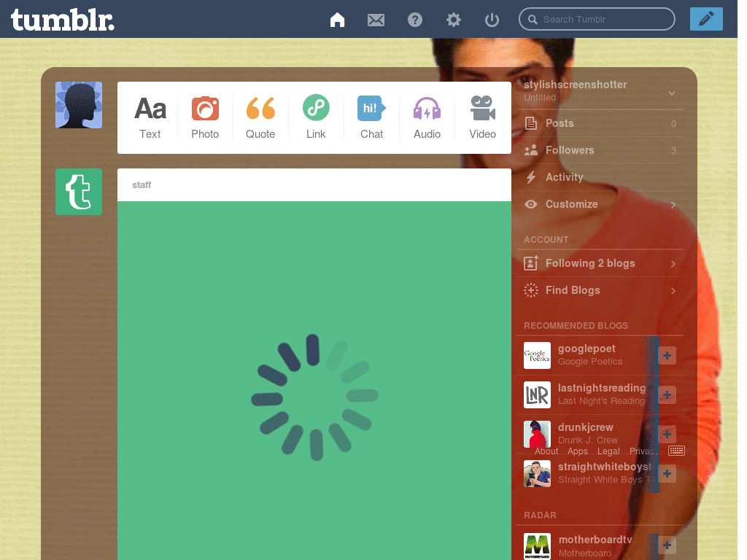This screenshot has width=747, height=560.
Task: Click the Customize chevron arrow
Action: pyautogui.click(x=673, y=205)
